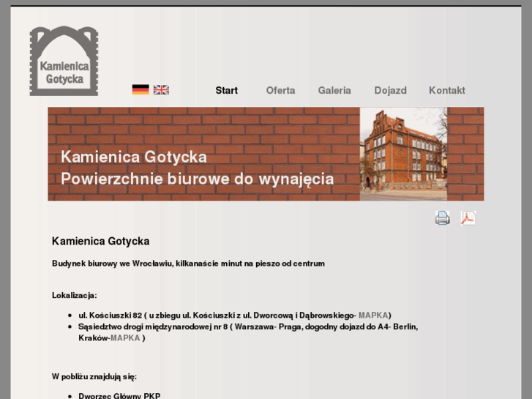532x399 pixels.
Task: Navigate to the Dojazd page
Action: pos(390,91)
